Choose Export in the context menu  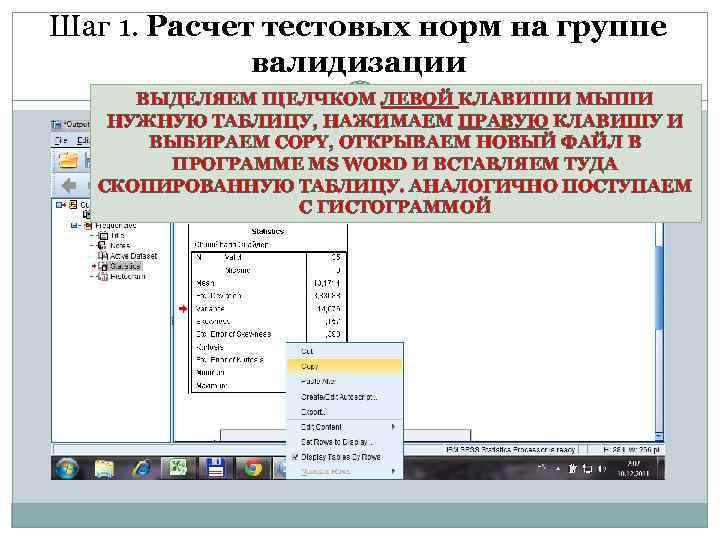344,412
